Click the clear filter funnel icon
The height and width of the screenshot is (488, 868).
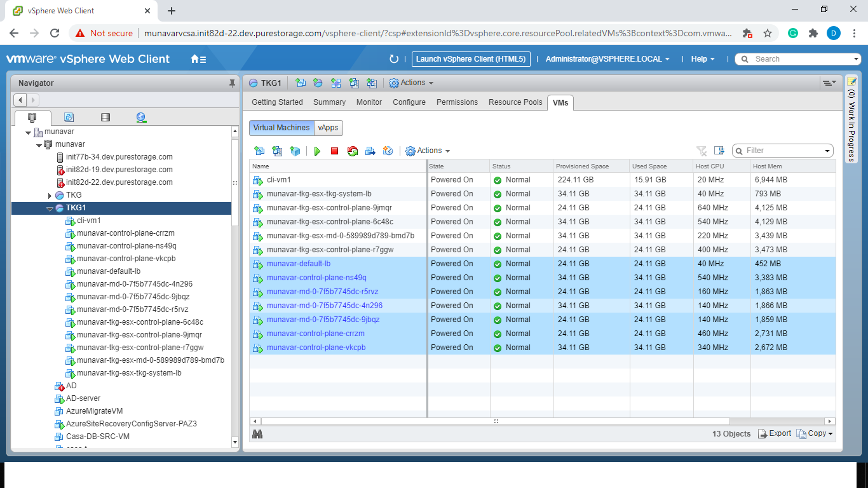point(702,151)
